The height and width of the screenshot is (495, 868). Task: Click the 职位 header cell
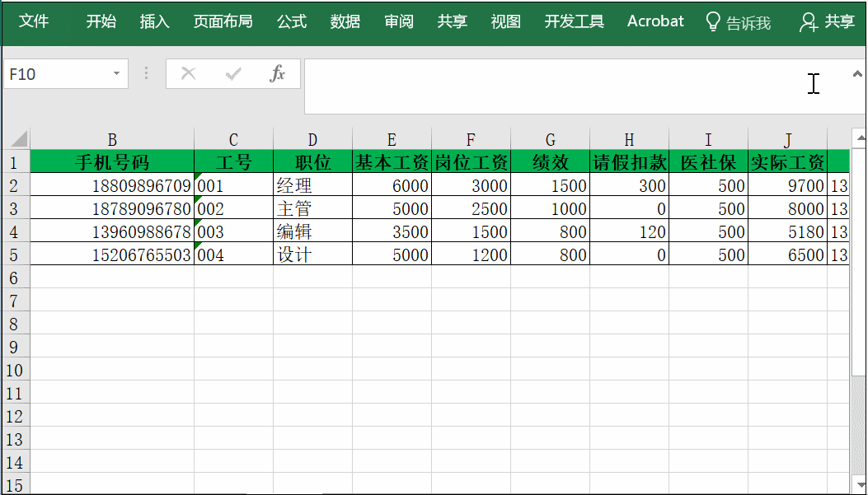pos(312,162)
